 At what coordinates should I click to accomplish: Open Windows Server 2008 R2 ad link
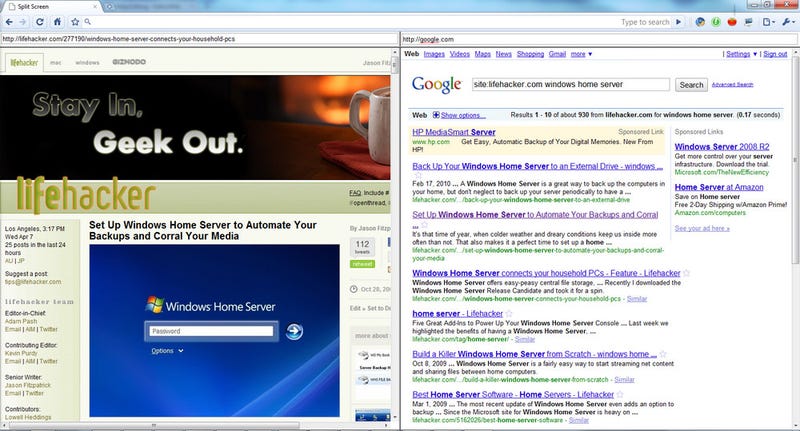[722, 146]
